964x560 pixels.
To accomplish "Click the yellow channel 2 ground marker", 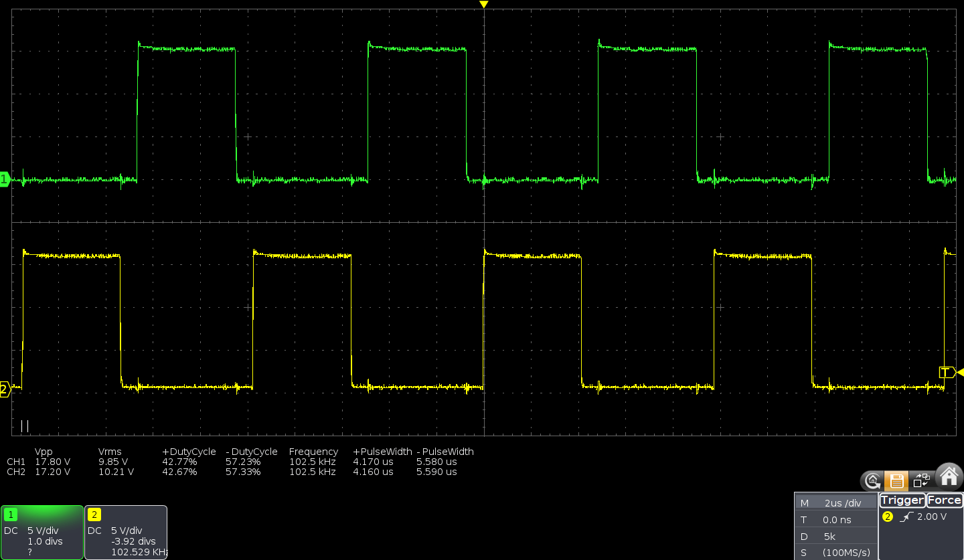I will tap(4, 389).
